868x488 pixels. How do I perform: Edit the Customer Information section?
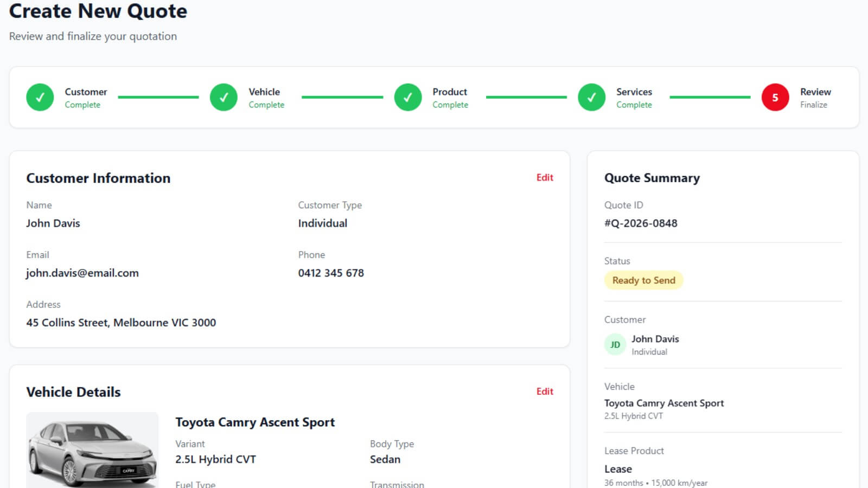pos(544,178)
